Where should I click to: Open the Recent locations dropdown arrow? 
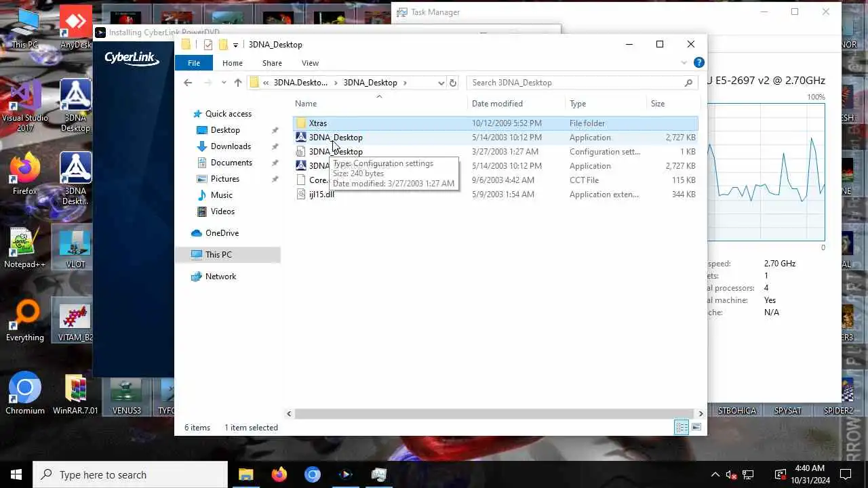pyautogui.click(x=224, y=83)
